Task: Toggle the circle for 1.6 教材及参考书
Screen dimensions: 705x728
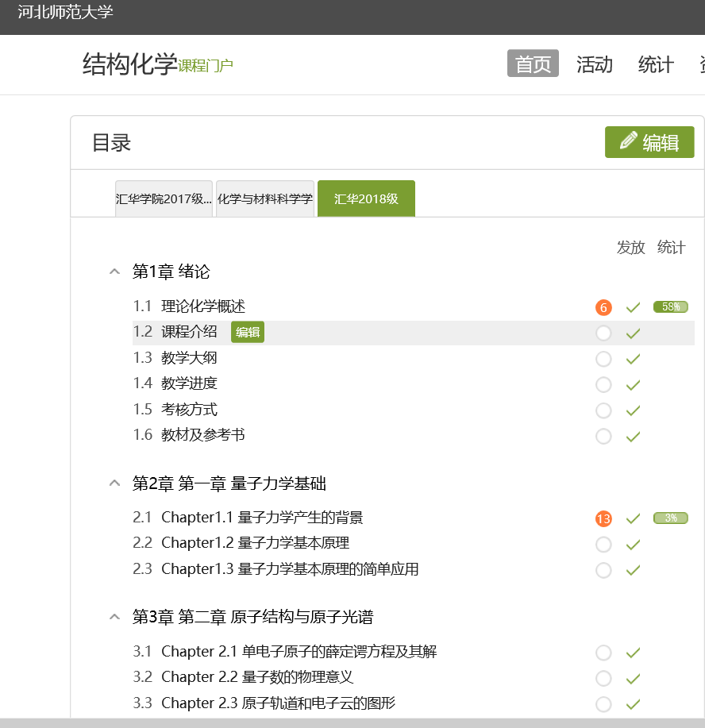Action: (x=603, y=436)
